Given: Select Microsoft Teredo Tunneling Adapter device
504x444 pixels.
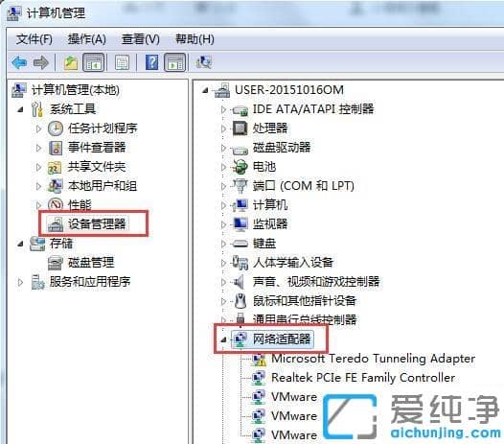Looking at the screenshot, I should (373, 358).
